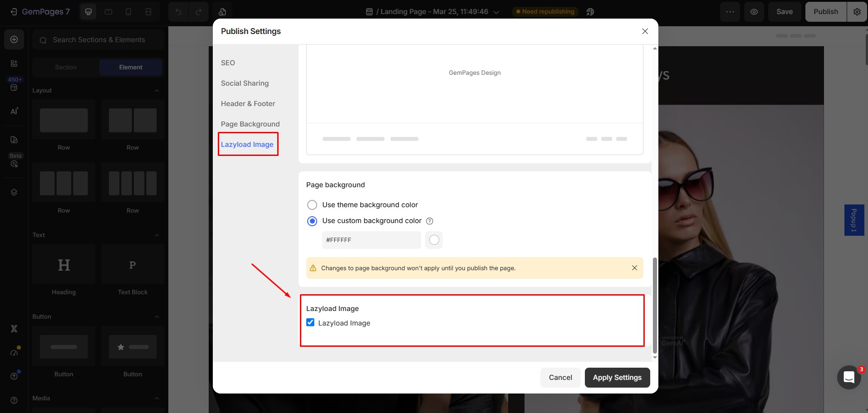This screenshot has width=868, height=413.
Task: Open the publish settings gear icon
Action: [857, 12]
